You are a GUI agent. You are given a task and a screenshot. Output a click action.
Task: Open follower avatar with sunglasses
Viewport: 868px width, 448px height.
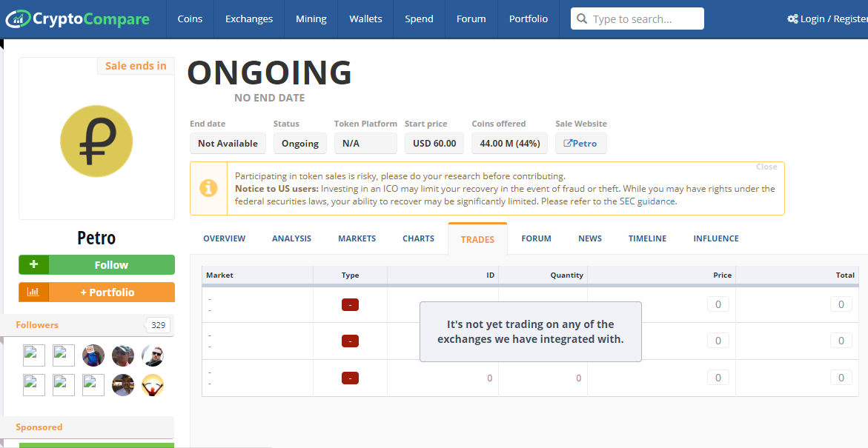(x=152, y=355)
